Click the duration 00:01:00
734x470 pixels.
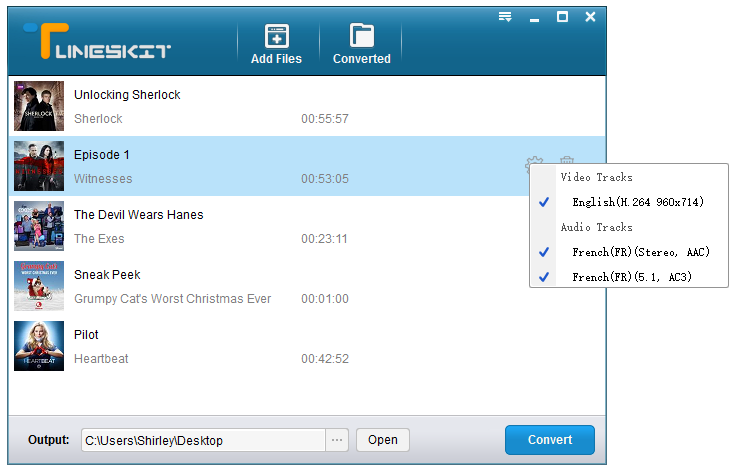[x=325, y=299]
